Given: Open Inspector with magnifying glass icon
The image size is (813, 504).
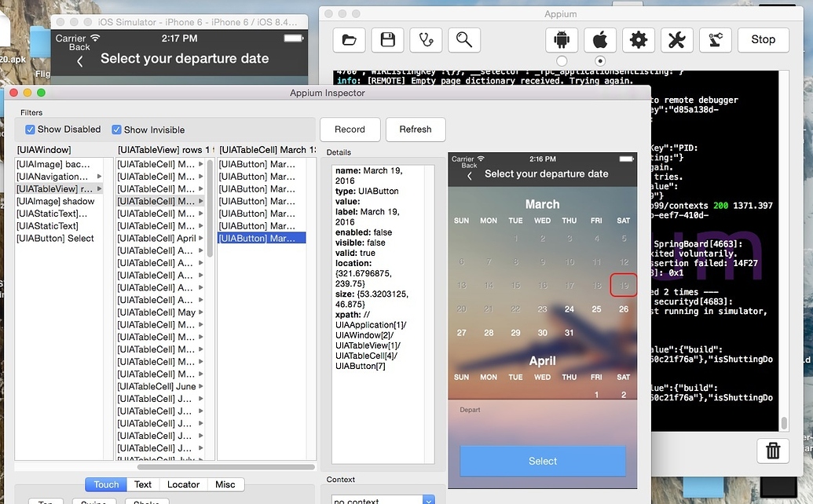Looking at the screenshot, I should pyautogui.click(x=464, y=40).
